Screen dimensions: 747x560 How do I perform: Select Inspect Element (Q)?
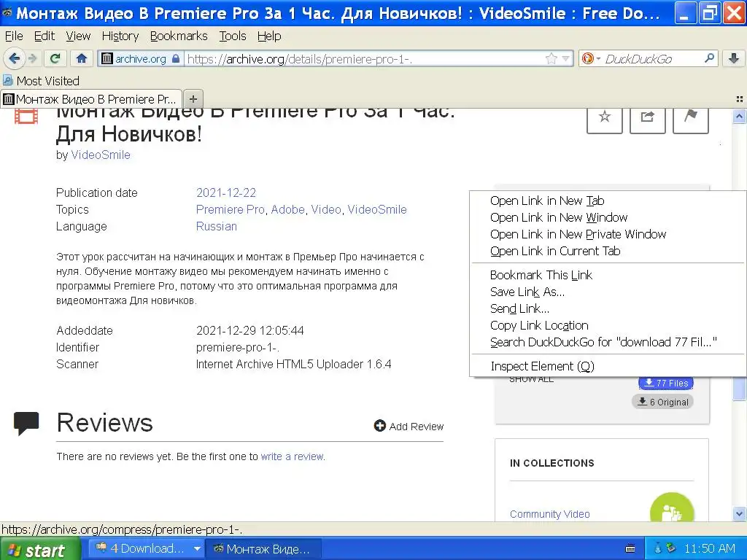pyautogui.click(x=608, y=366)
